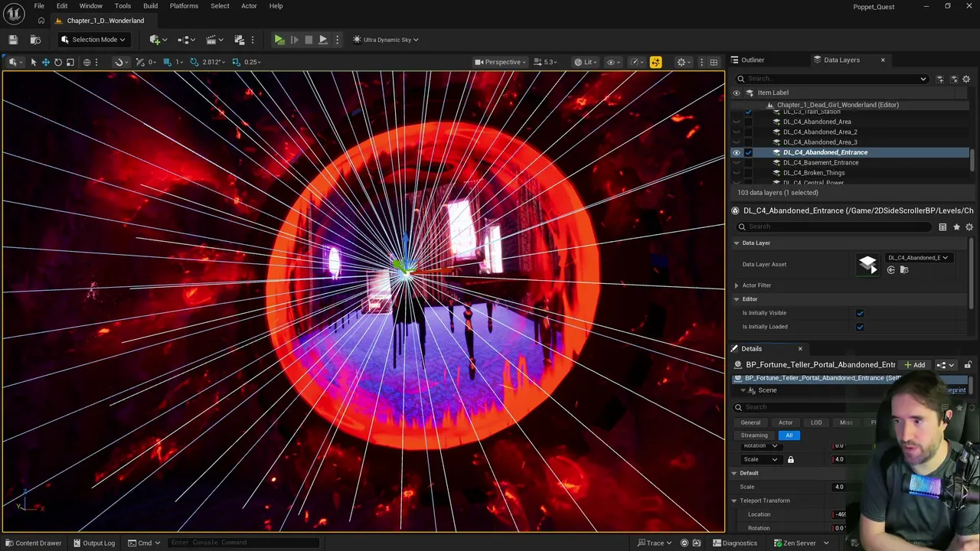This screenshot has width=980, height=551.
Task: Open the Blueprints toolbar dropdown
Action: pyautogui.click(x=186, y=40)
